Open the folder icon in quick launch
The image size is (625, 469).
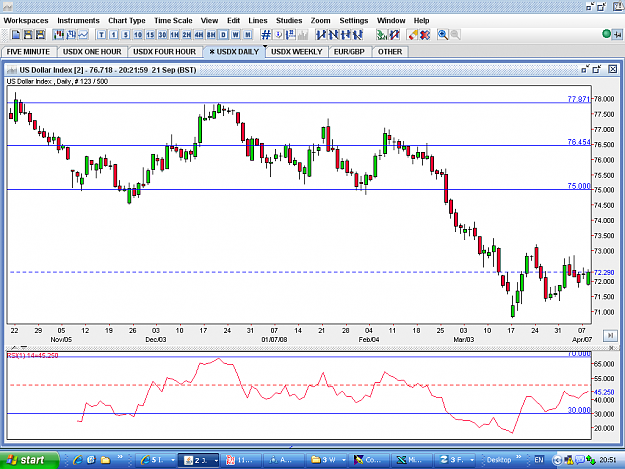[x=105, y=460]
